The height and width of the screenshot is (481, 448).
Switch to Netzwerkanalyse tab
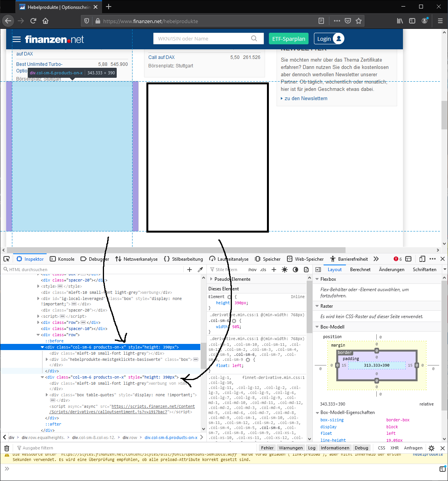(x=136, y=259)
